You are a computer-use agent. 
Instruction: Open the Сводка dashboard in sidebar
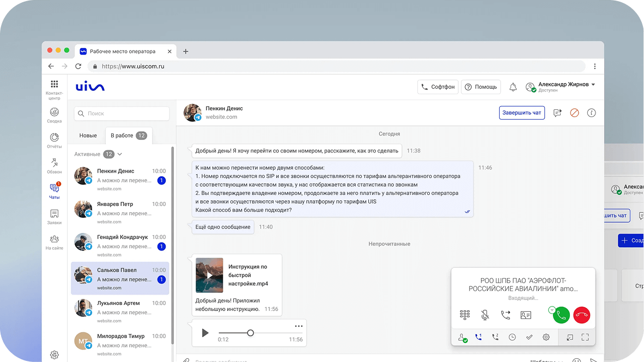(x=54, y=115)
